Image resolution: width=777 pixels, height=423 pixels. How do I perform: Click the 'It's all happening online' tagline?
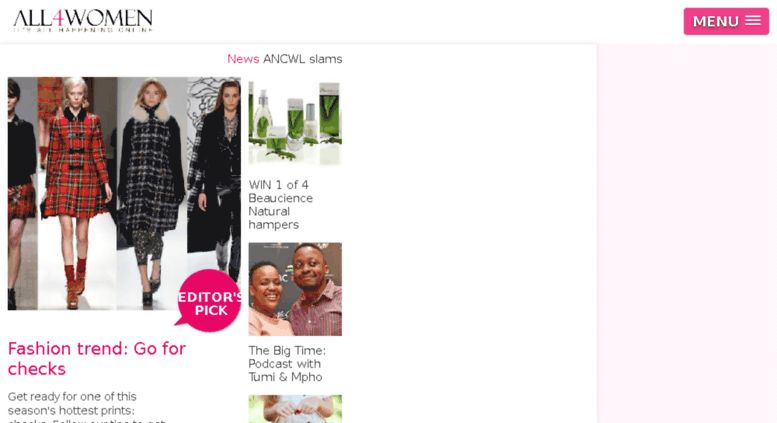tap(83, 30)
